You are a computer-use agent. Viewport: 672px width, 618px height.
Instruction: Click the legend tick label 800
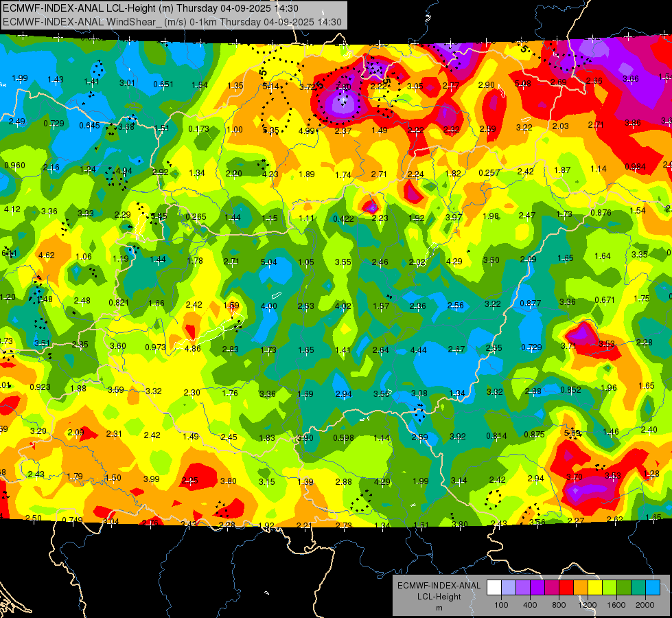click(x=559, y=605)
